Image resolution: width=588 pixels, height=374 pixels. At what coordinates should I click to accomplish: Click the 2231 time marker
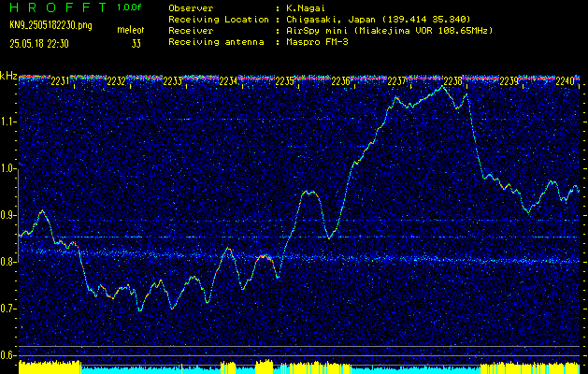60,81
